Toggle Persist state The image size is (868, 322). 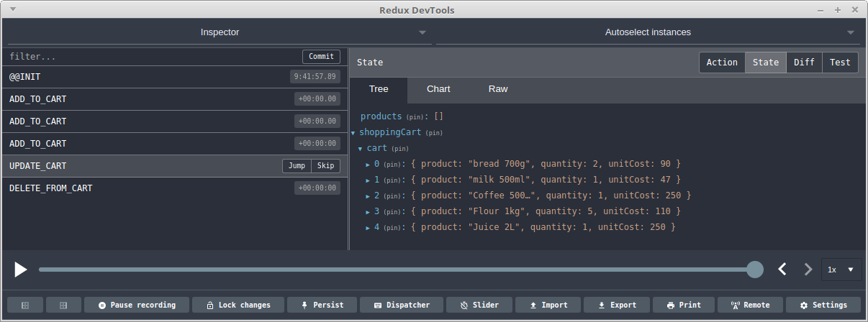pyautogui.click(x=322, y=305)
